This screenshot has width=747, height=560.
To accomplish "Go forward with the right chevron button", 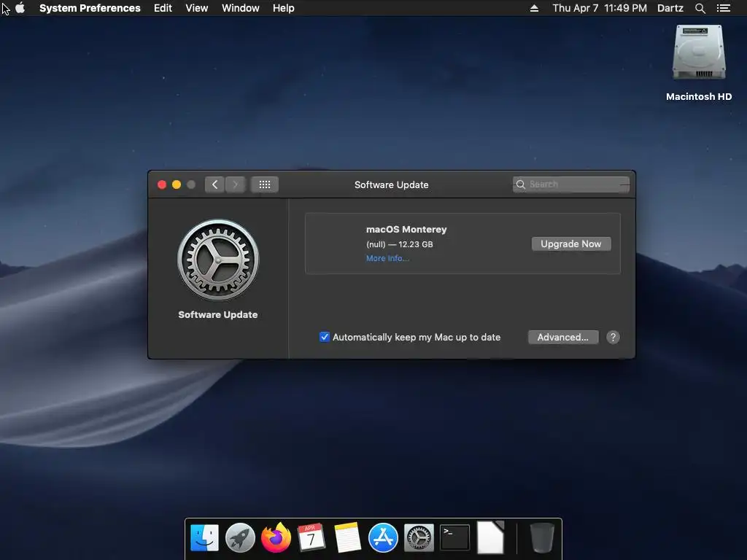I will (x=236, y=184).
